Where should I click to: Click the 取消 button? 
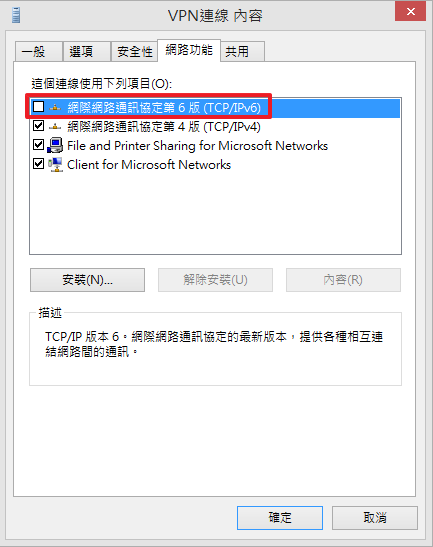point(375,518)
